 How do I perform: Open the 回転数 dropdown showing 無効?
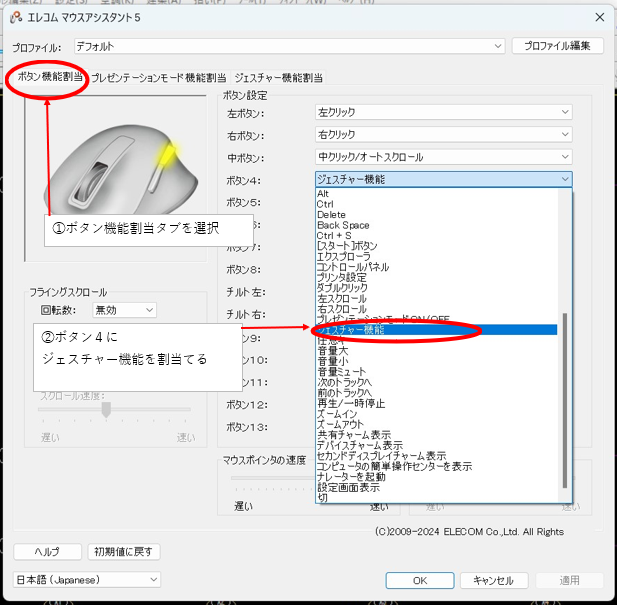(x=124, y=310)
